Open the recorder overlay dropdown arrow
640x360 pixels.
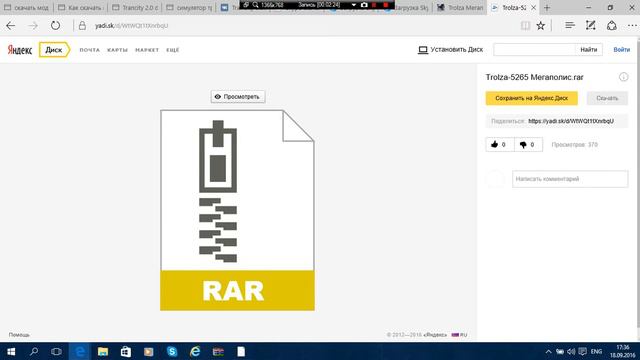[x=353, y=5]
